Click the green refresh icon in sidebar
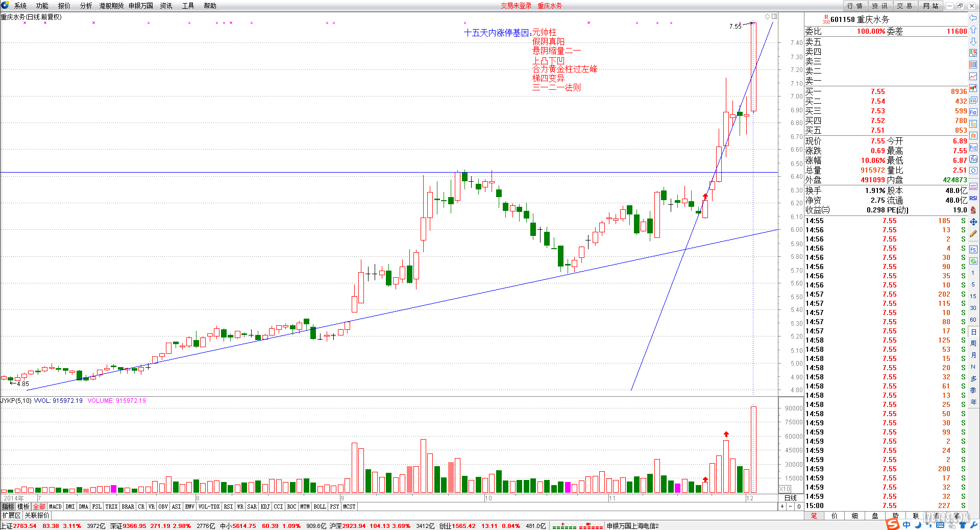 pyautogui.click(x=973, y=260)
